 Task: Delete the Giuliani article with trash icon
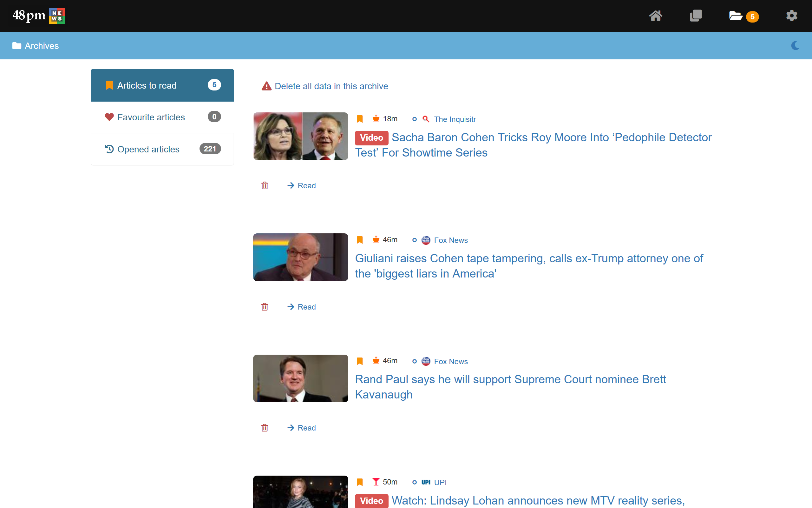coord(265,307)
